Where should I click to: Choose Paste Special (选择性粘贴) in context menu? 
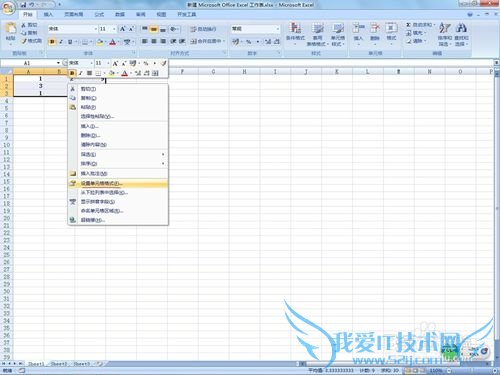[118, 116]
